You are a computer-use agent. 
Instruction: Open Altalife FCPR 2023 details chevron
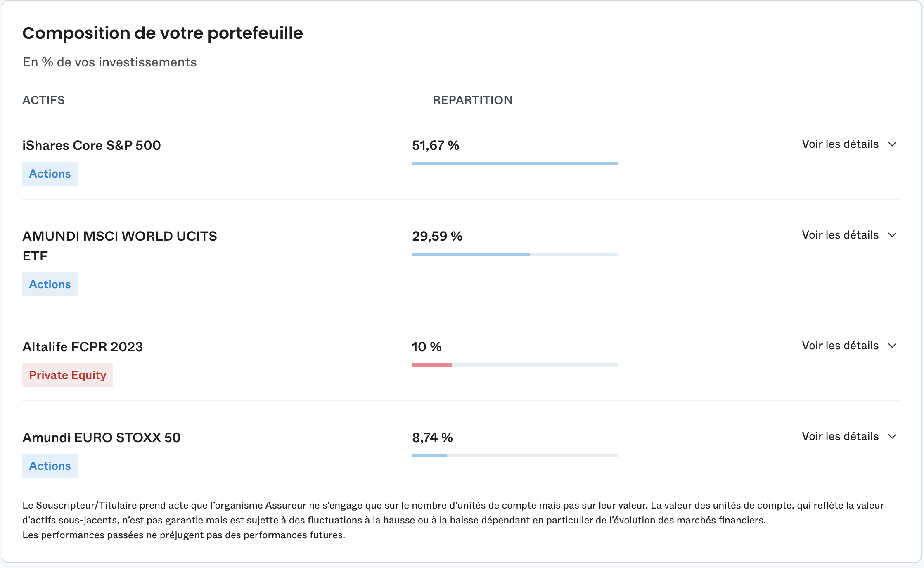892,346
